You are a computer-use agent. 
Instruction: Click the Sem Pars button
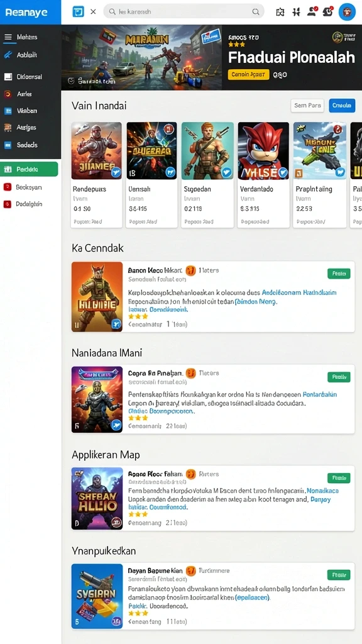pos(307,106)
